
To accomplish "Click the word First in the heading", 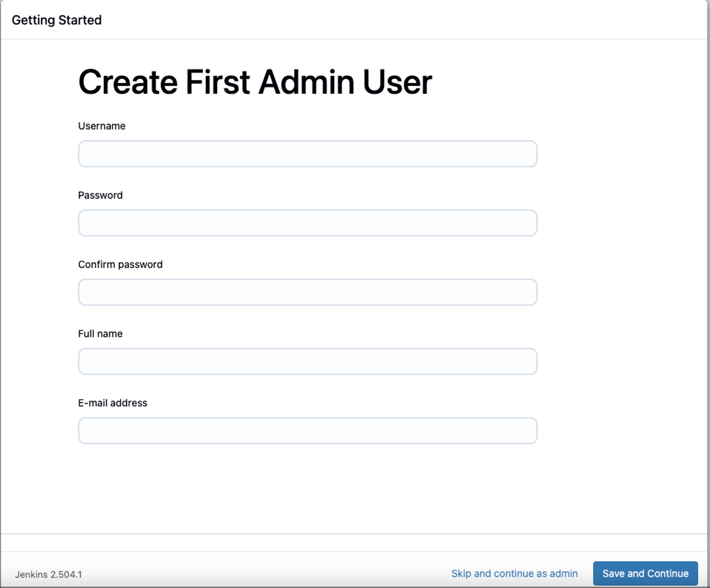I will [218, 82].
